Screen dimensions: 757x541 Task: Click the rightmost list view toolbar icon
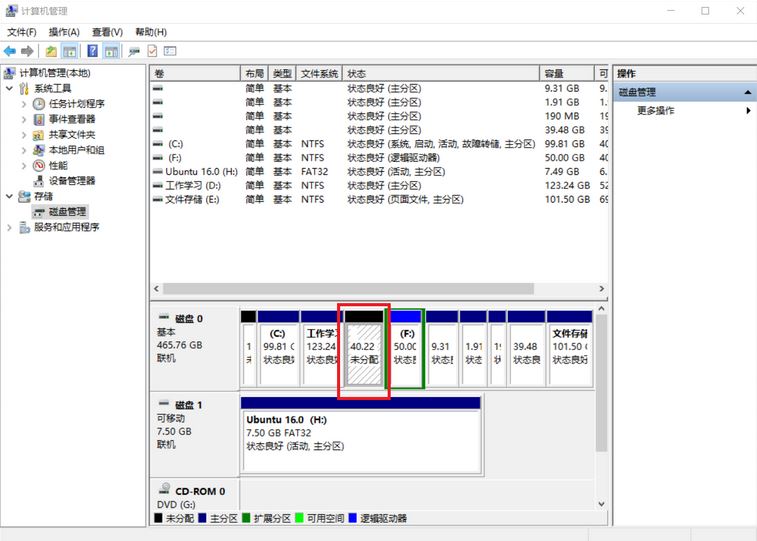170,51
